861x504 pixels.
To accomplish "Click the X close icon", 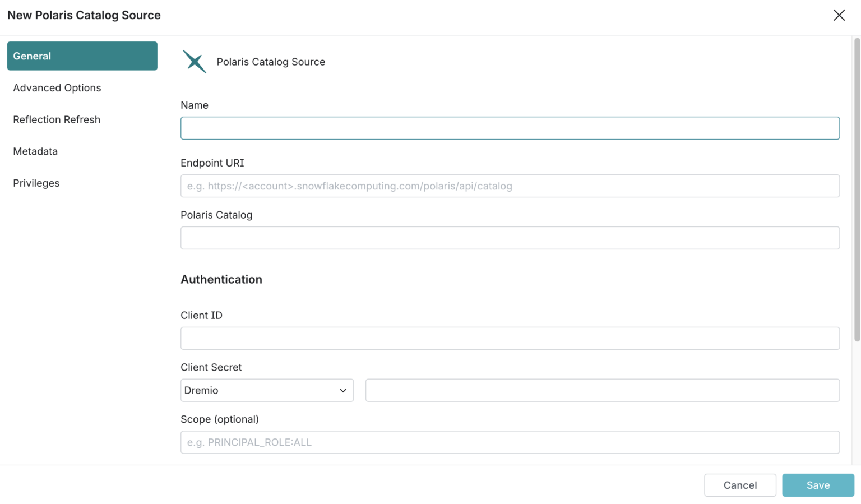I will click(x=839, y=15).
